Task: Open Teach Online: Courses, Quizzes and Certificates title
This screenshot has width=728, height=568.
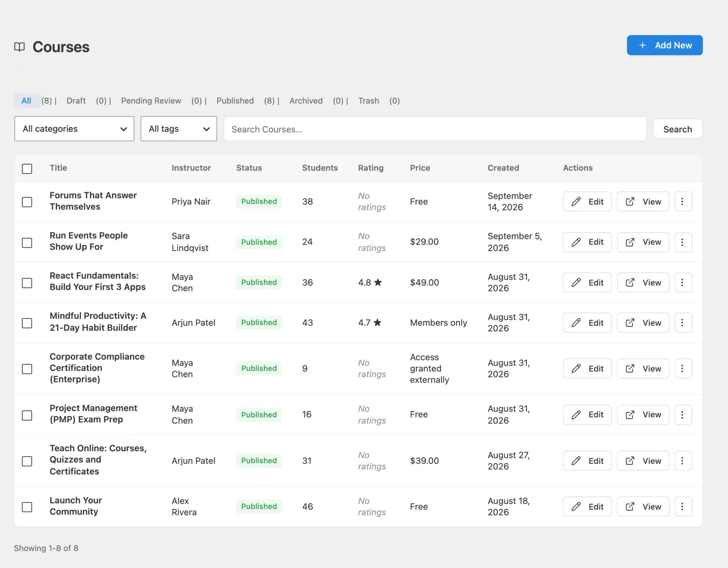Action: (x=98, y=460)
